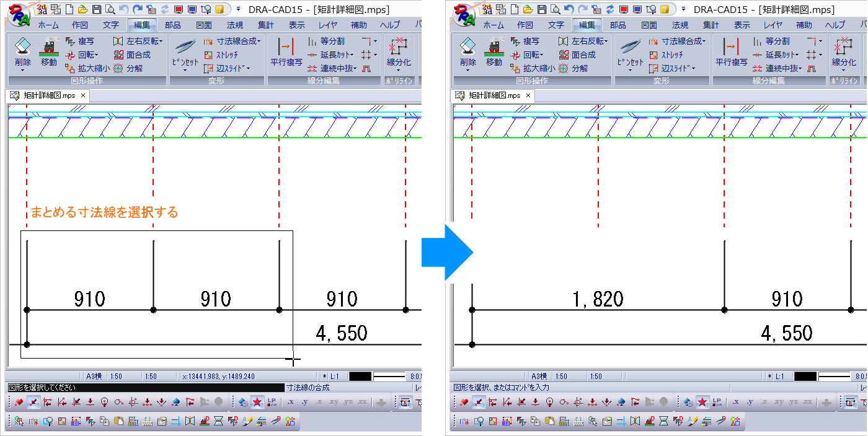Toggle the .x coordinate lock in left toolbar
Image resolution: width=868 pixels, height=436 pixels.
pos(290,402)
